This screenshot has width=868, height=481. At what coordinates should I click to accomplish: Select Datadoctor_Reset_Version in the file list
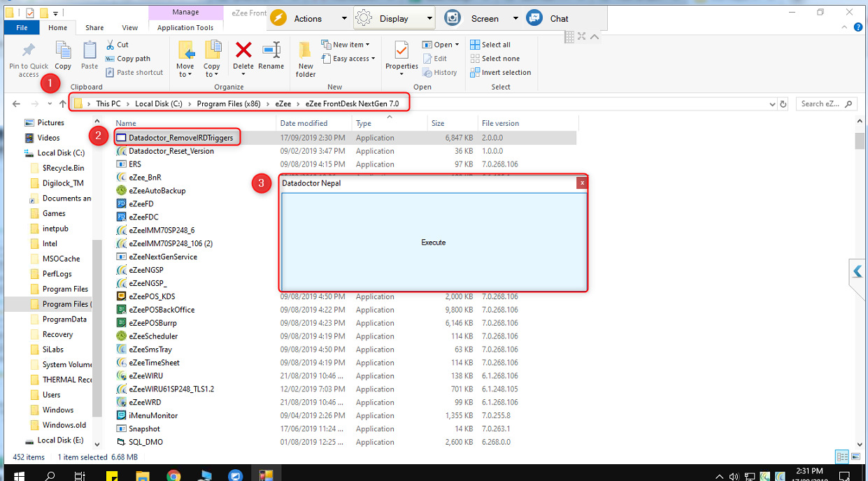[171, 151]
